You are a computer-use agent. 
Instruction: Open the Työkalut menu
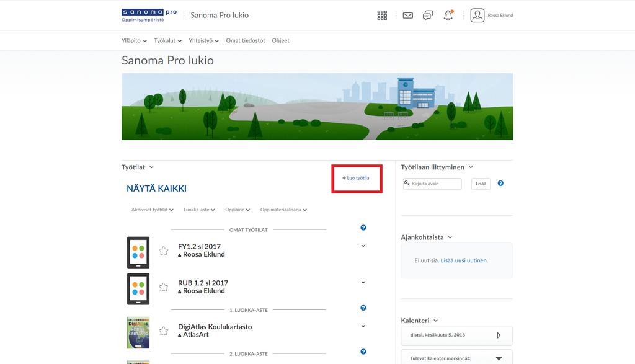pos(167,40)
